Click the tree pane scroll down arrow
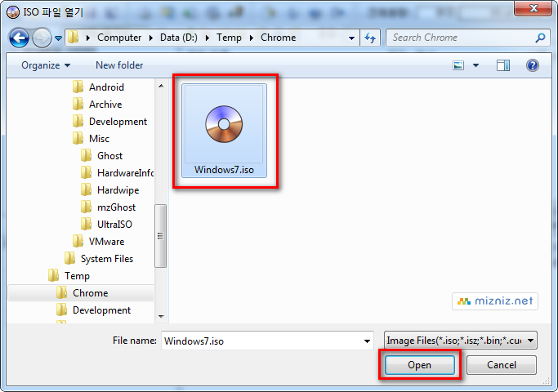The height and width of the screenshot is (392, 558). coord(161,316)
